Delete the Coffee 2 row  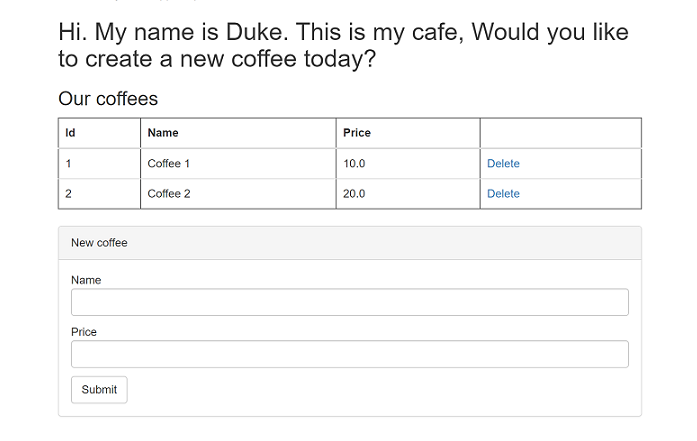click(x=503, y=194)
